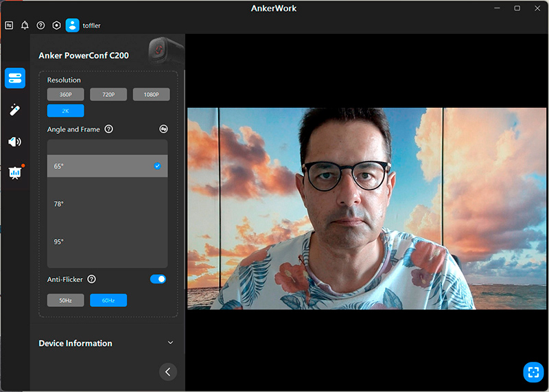
Task: Choose the 50Hz anti-flicker frequency
Action: tap(65, 300)
